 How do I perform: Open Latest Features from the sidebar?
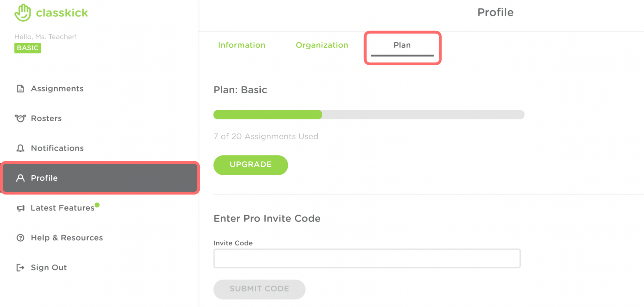click(63, 208)
